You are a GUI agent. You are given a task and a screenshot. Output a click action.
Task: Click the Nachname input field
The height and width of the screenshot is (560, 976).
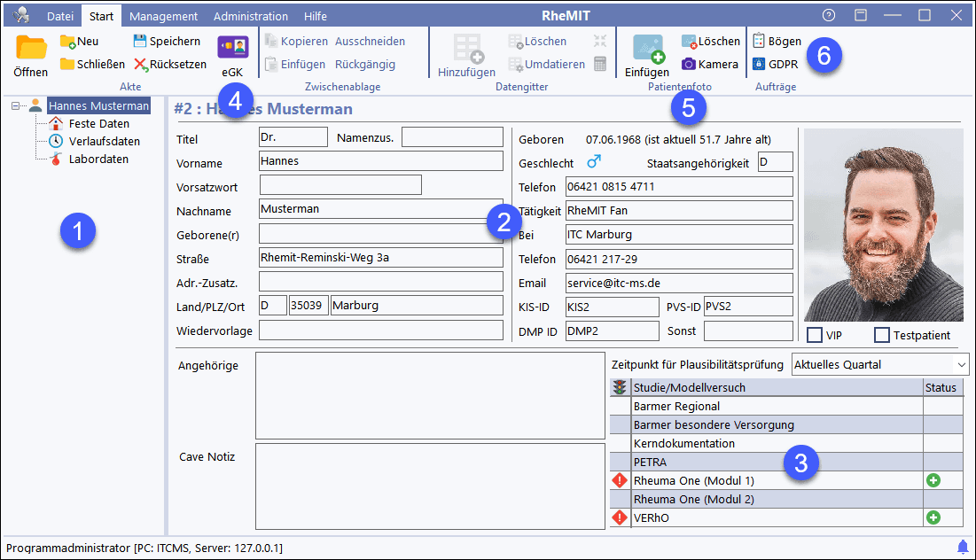[380, 209]
